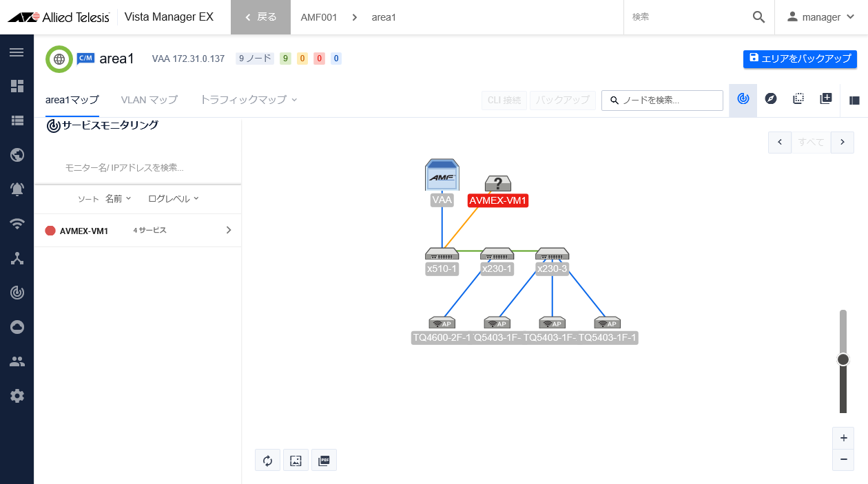Image resolution: width=868 pixels, height=484 pixels.
Task: Switch to the VLAN マップ tab
Action: pyautogui.click(x=149, y=100)
